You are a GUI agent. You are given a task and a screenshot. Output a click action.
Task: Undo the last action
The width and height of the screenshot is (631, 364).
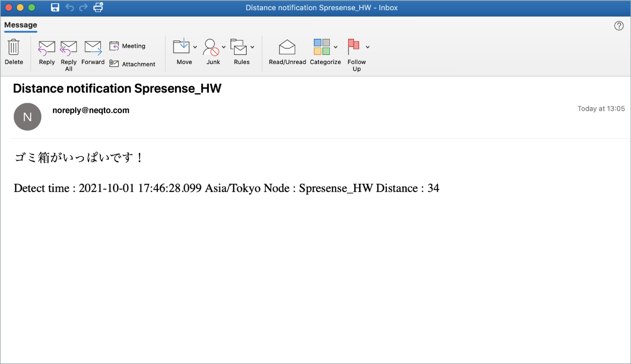pyautogui.click(x=70, y=8)
